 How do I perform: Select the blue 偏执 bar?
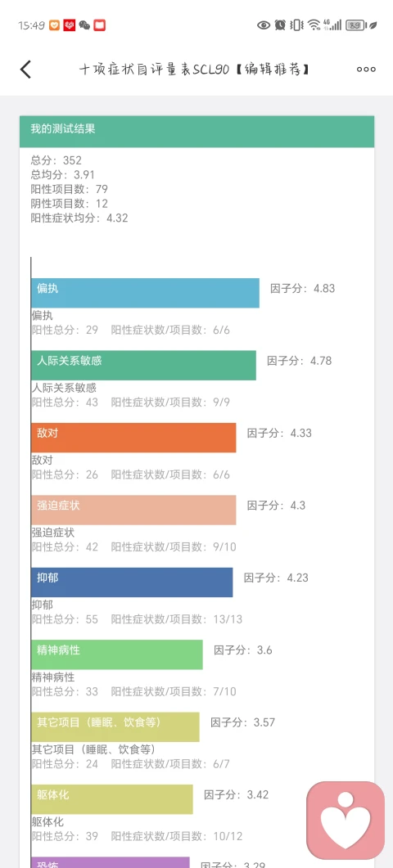point(145,293)
